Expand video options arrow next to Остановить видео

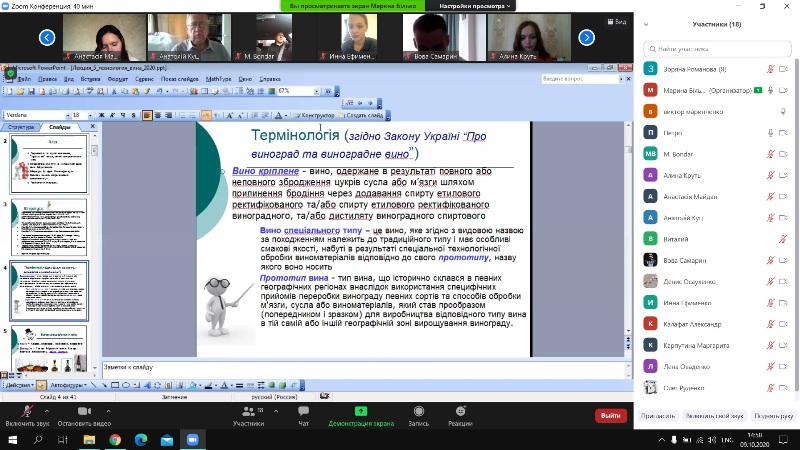108,411
